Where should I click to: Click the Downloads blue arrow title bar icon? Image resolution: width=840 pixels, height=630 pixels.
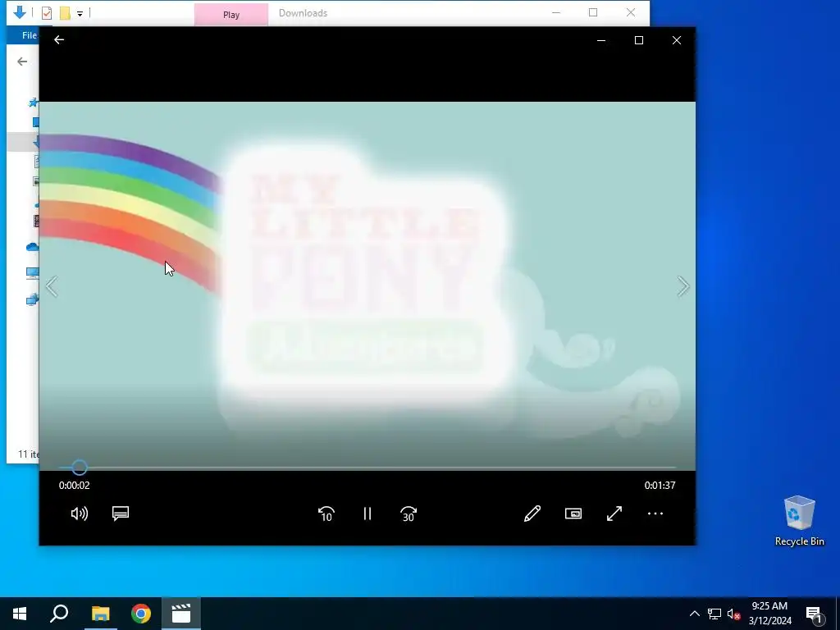(20, 12)
